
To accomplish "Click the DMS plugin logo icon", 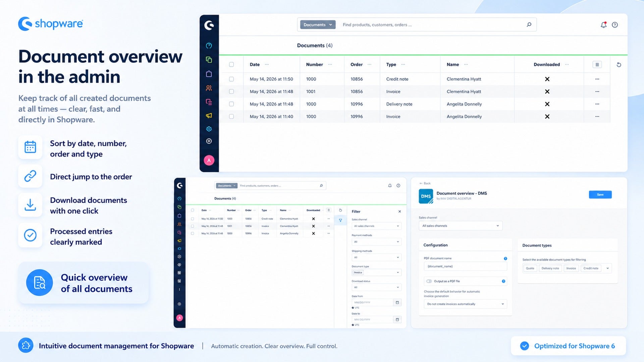I will (426, 196).
